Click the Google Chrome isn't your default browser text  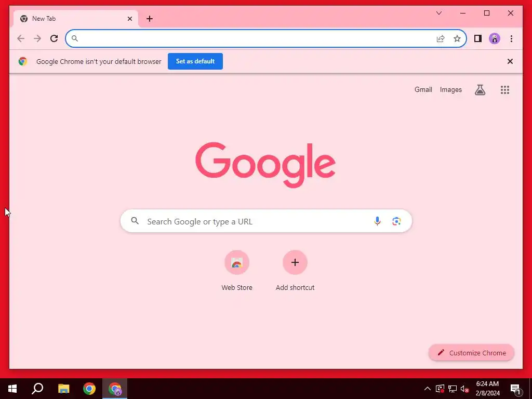click(99, 61)
